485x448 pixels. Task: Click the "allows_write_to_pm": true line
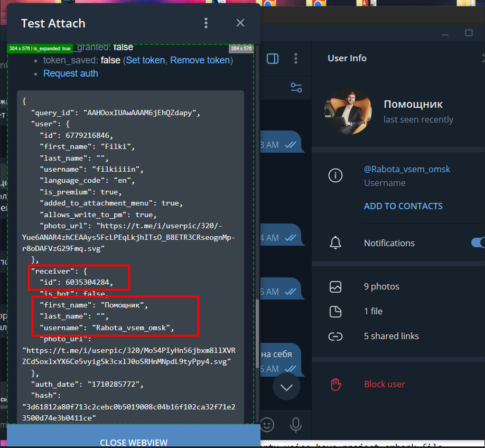click(98, 214)
